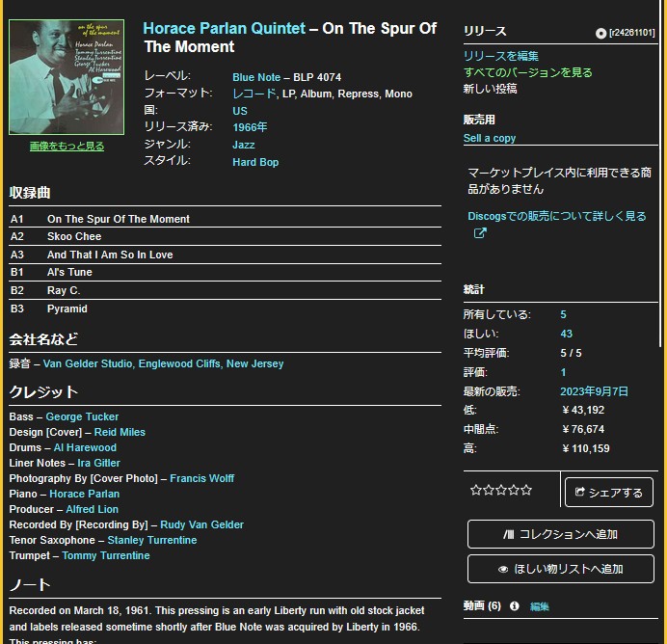This screenshot has width=667, height=644.
Task: Click the external link icon under Discogs selling info
Action: (x=480, y=233)
